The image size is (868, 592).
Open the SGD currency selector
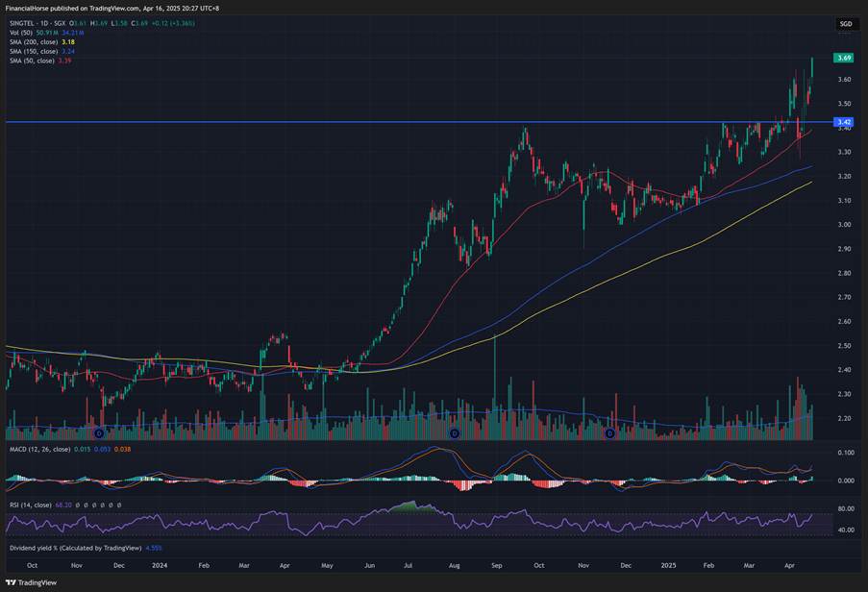(x=846, y=24)
